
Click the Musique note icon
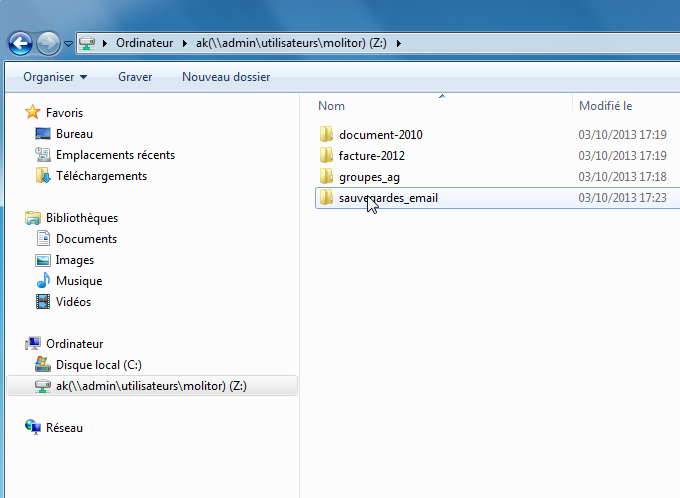point(43,280)
